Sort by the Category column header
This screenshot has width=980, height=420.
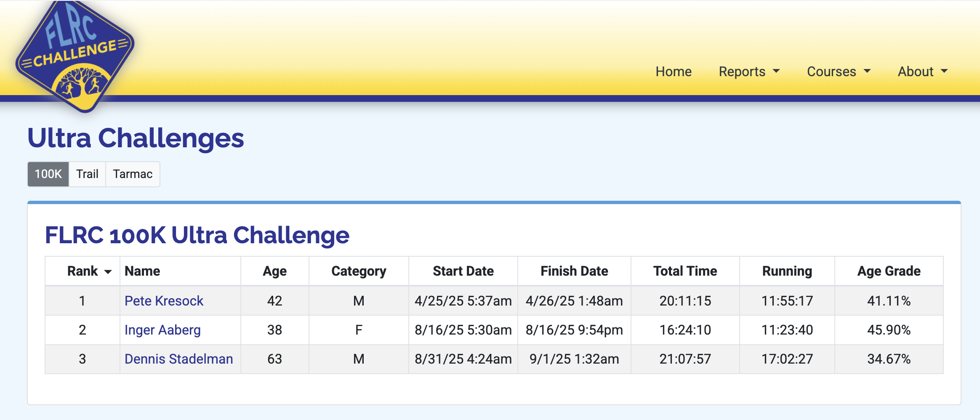359,271
